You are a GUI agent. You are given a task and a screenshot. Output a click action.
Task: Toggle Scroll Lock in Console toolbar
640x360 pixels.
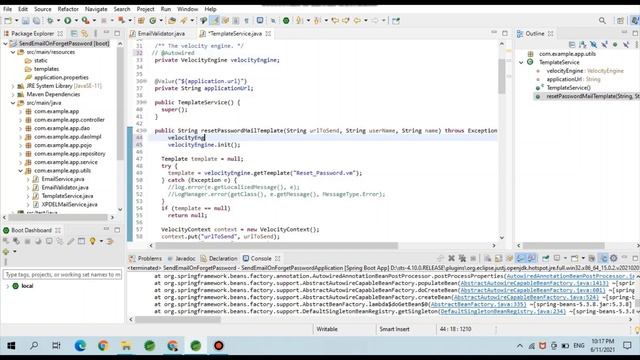(x=498, y=258)
